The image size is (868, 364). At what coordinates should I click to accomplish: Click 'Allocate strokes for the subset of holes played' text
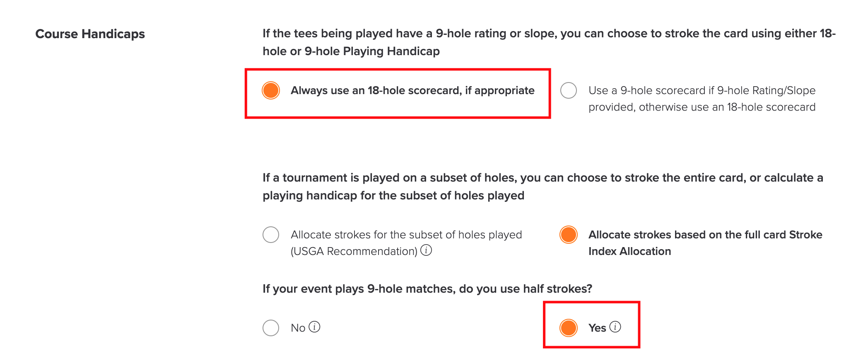coord(406,235)
